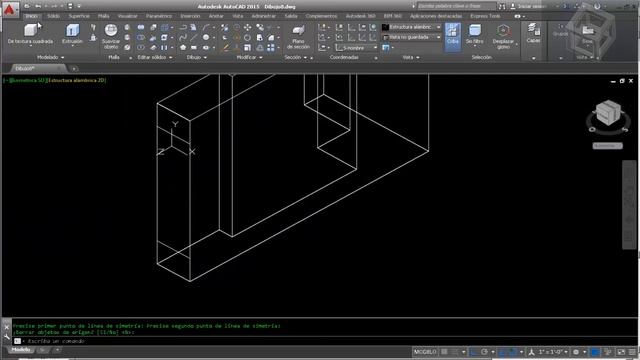This screenshot has width=640, height=360.
Task: Switch to the Autodesk 360 ribbon tab
Action: 360,16
